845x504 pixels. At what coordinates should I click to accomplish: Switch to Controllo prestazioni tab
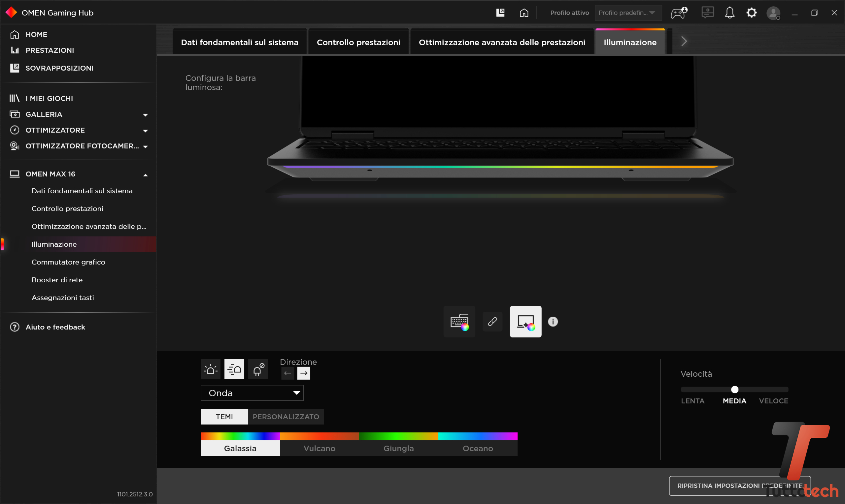pos(358,42)
